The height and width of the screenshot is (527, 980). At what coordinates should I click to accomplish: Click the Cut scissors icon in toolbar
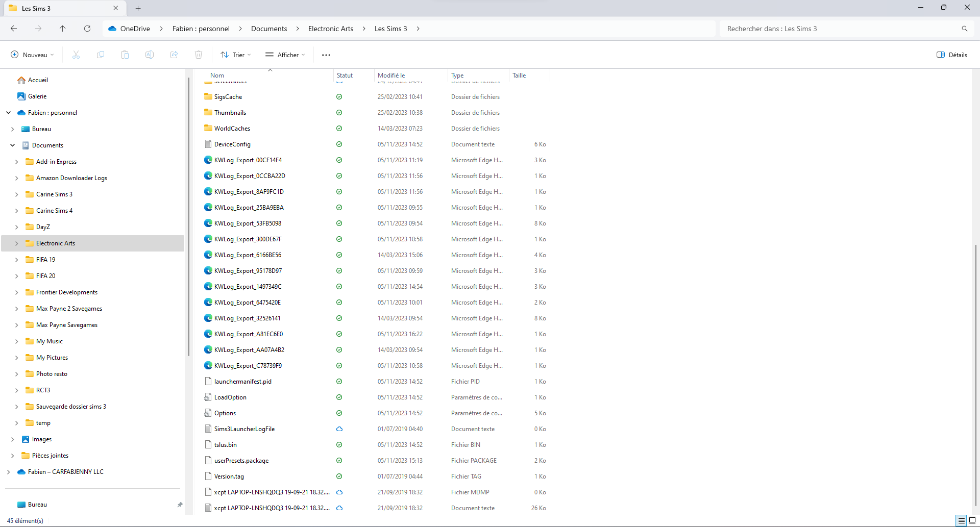(76, 55)
